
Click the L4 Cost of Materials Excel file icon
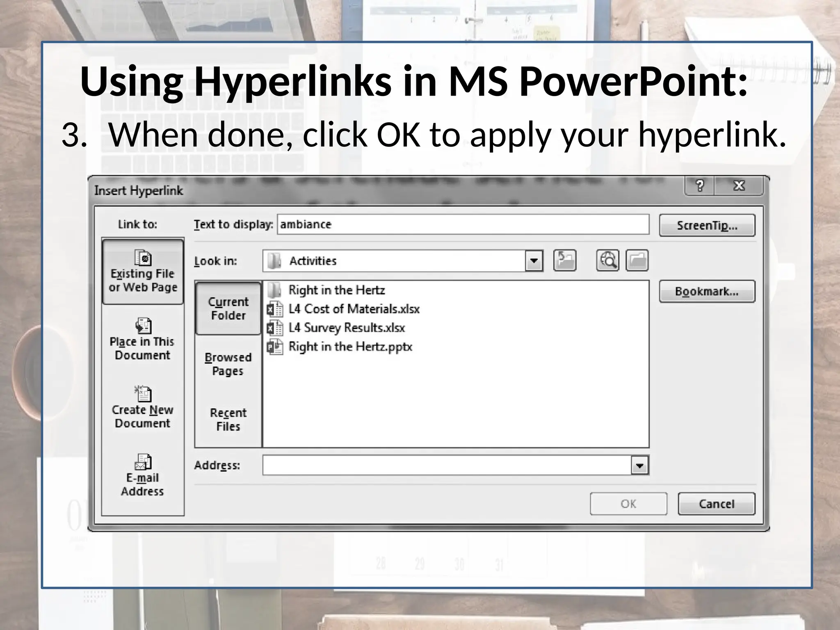[274, 309]
